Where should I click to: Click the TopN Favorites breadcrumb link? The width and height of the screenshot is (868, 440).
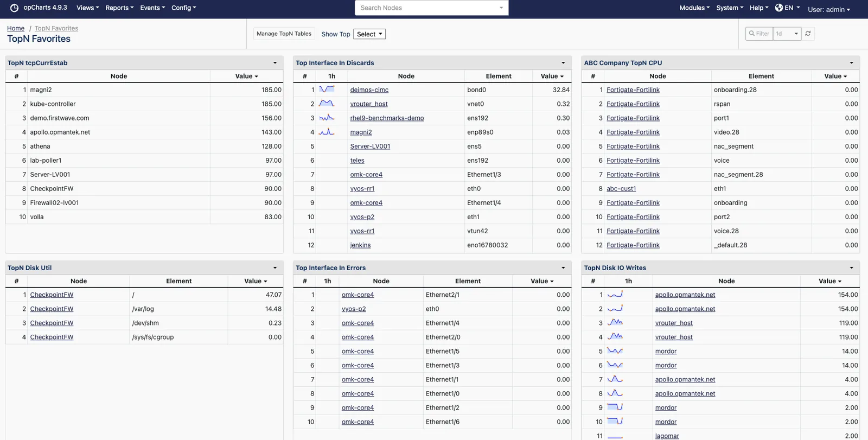56,28
